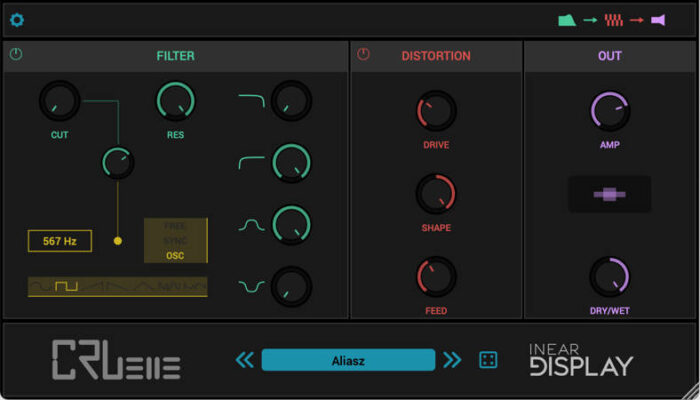This screenshot has width=700, height=400.
Task: Click the green filter routing icon
Action: (567, 20)
